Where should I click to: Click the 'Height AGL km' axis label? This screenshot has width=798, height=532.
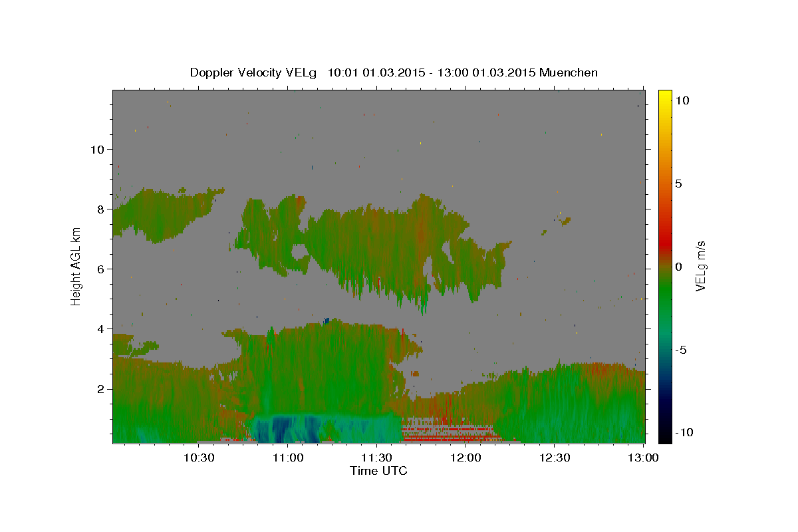coord(76,267)
